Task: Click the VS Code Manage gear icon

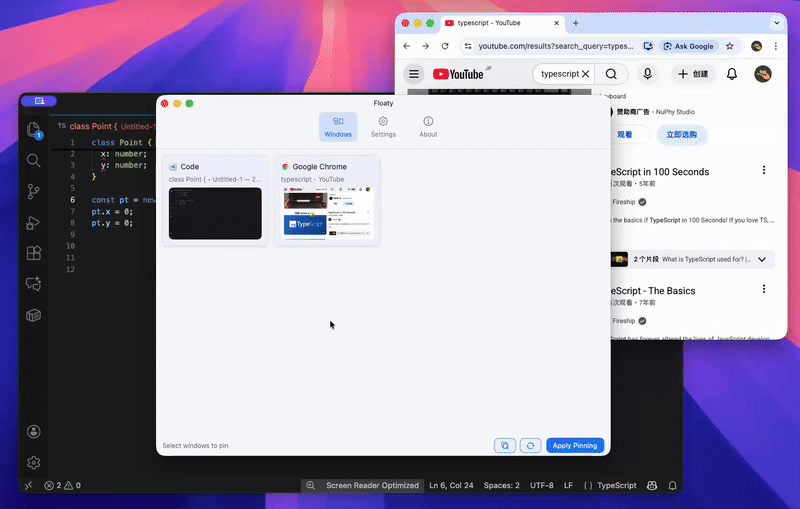Action: point(34,462)
